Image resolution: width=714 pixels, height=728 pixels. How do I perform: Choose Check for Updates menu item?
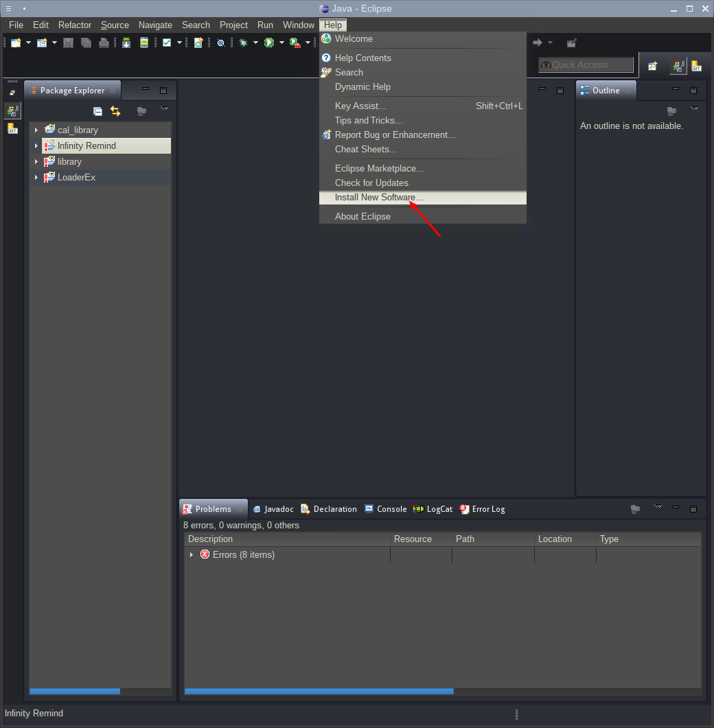pyautogui.click(x=423, y=183)
